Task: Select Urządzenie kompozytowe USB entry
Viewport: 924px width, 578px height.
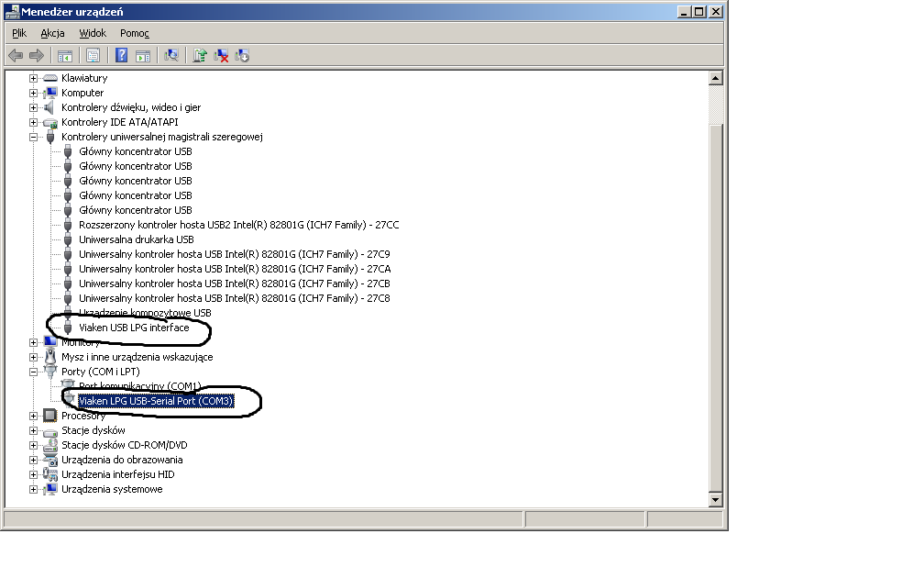Action: click(x=145, y=313)
